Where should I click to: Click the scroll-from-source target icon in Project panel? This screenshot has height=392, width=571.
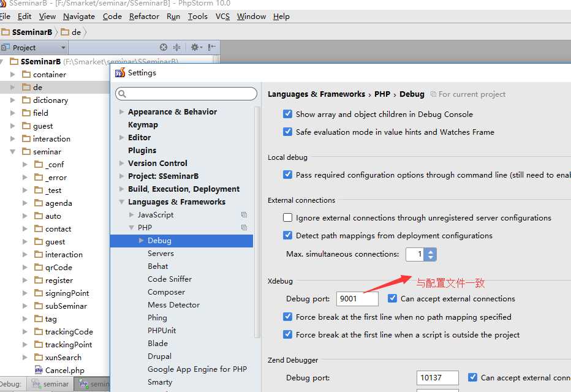click(x=164, y=47)
